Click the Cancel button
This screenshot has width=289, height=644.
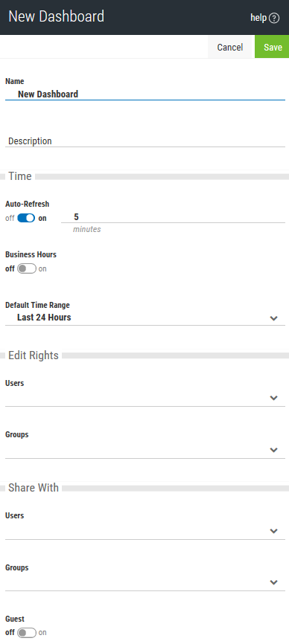coord(230,48)
